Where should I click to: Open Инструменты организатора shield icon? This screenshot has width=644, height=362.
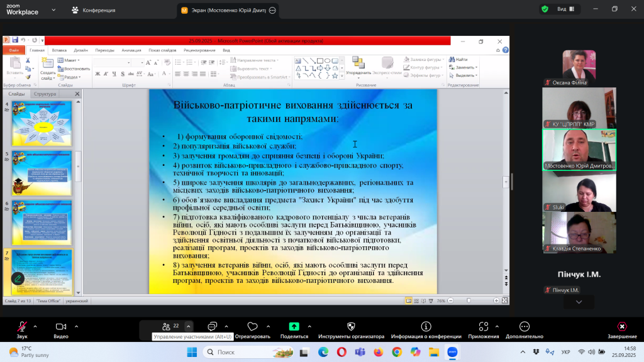coord(351,327)
